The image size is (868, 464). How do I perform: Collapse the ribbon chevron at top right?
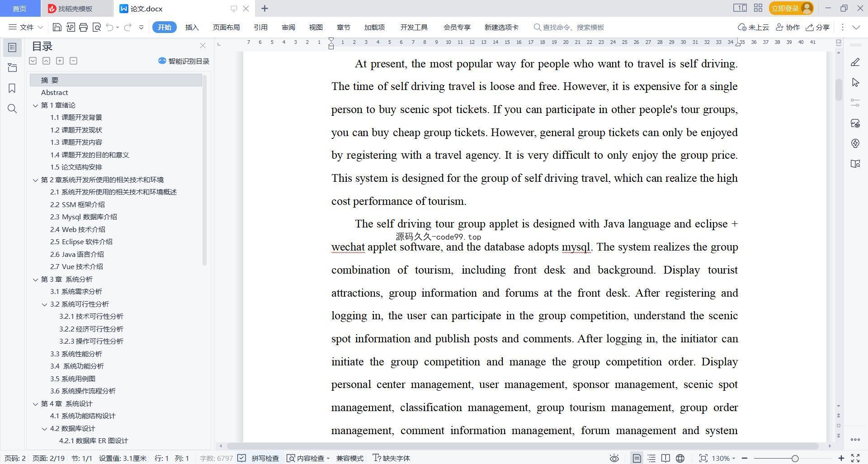click(856, 27)
